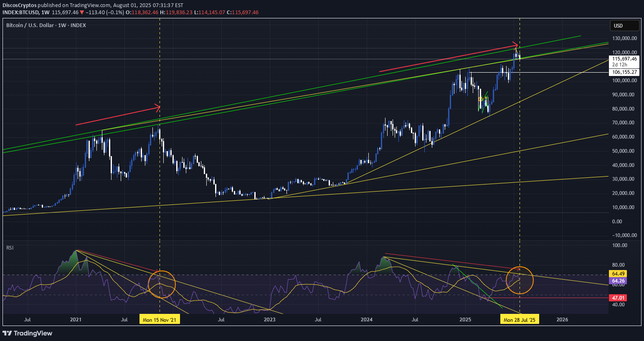Select the H:119,836.23 high value in header

[176, 13]
